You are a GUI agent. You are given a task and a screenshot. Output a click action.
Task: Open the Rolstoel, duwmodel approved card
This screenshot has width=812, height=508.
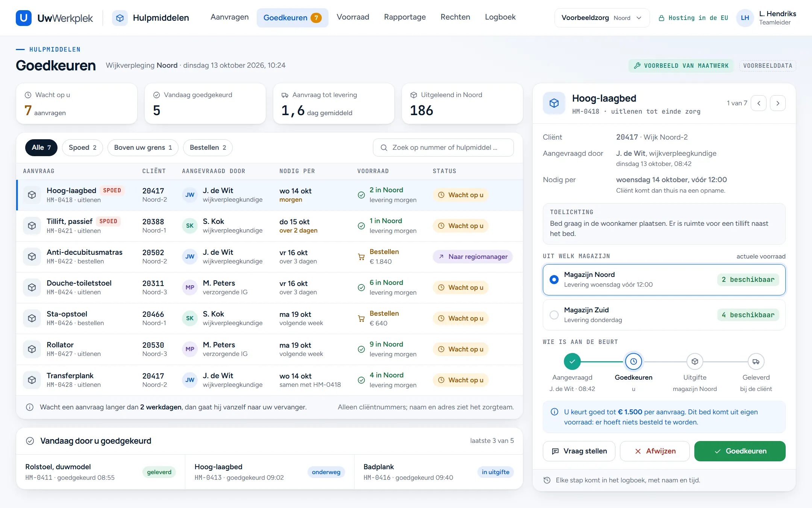tap(100, 472)
